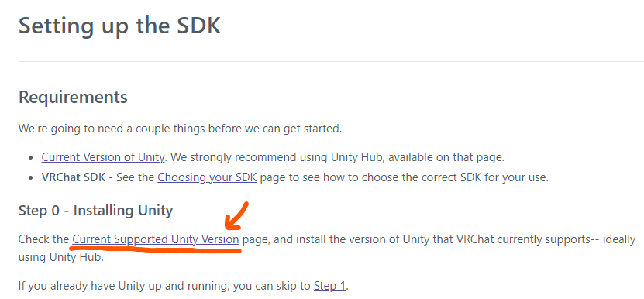Click the orange hand-drawn arrow annotation
This screenshot has height=299, width=644.
tap(236, 215)
